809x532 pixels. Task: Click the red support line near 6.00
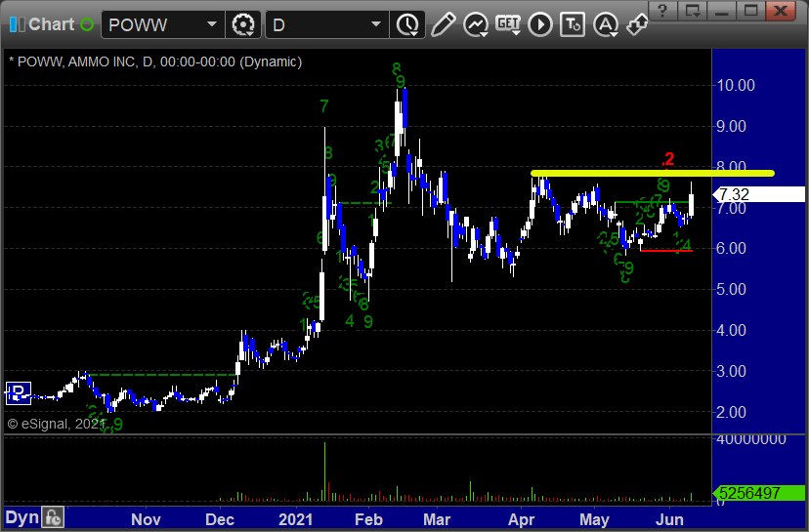(x=666, y=251)
